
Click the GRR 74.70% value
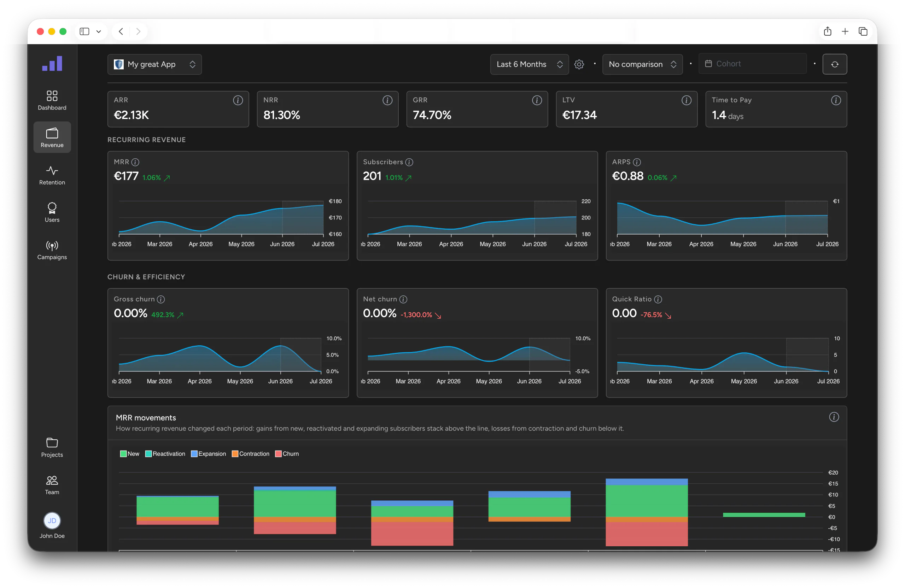pyautogui.click(x=432, y=115)
